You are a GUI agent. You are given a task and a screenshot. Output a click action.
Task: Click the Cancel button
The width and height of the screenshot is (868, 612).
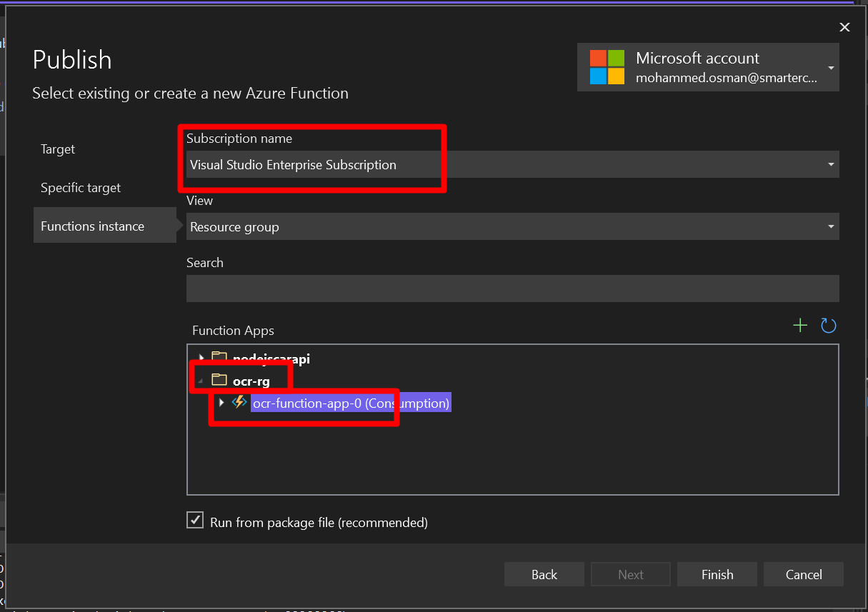[x=804, y=575]
